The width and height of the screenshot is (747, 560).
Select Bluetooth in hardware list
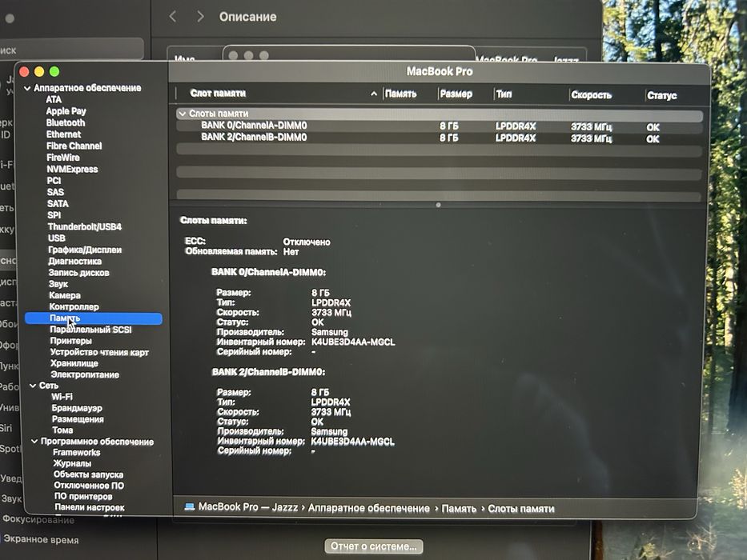(66, 122)
